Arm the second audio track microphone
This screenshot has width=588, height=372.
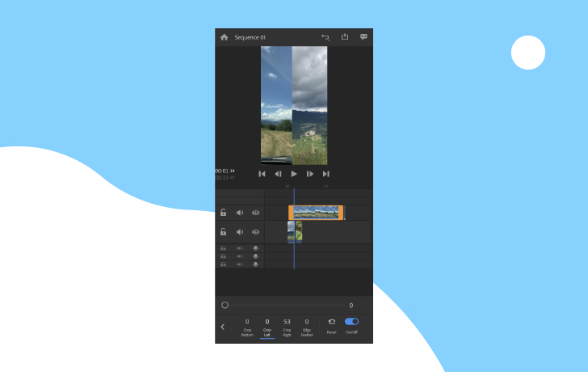click(x=255, y=256)
